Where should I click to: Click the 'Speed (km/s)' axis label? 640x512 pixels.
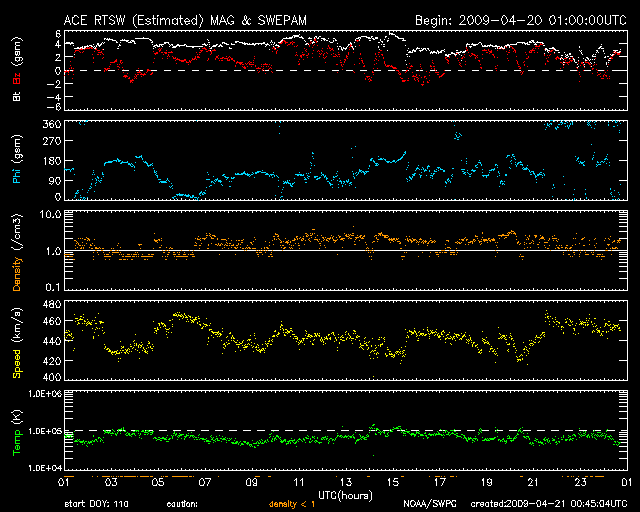17,343
